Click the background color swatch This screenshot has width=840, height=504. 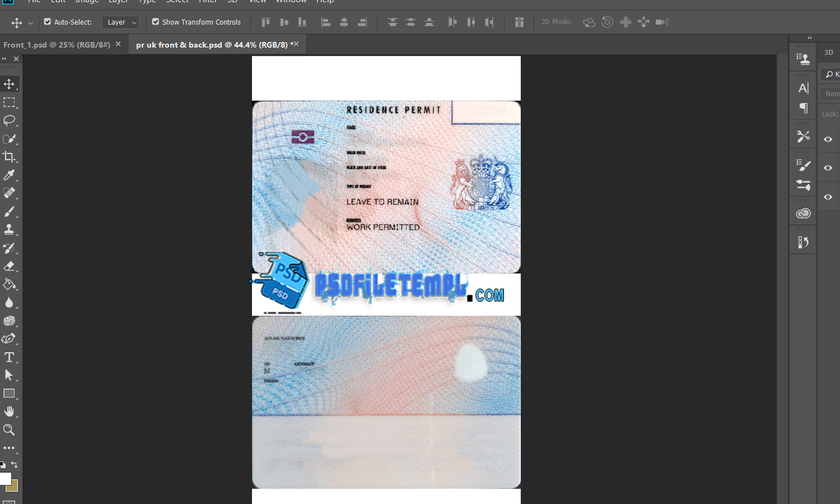pyautogui.click(x=13, y=486)
